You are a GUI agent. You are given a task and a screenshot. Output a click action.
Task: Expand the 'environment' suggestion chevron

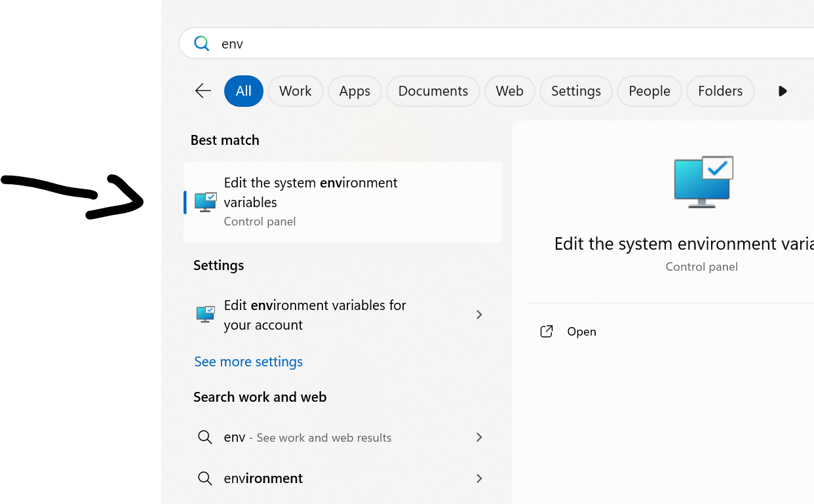point(479,478)
